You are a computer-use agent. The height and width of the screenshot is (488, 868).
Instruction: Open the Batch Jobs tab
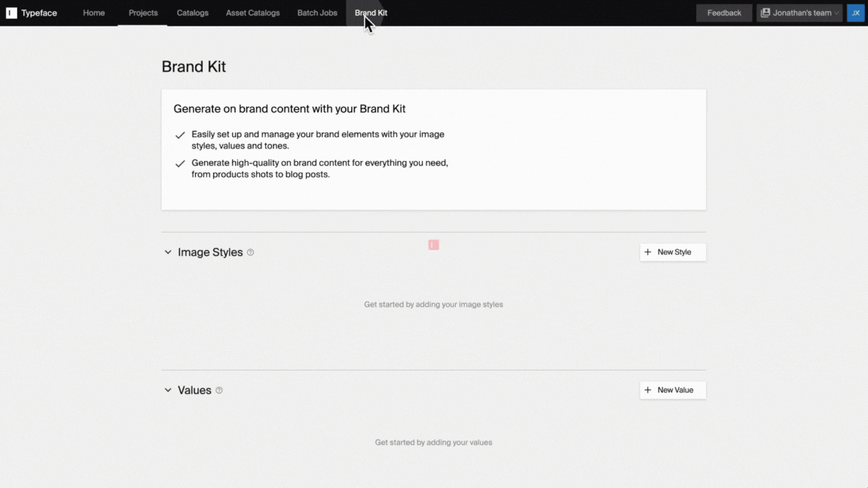(316, 13)
